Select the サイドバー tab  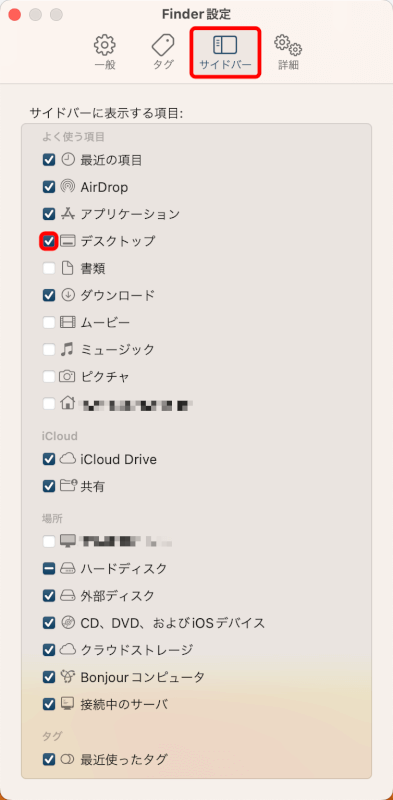pos(225,53)
